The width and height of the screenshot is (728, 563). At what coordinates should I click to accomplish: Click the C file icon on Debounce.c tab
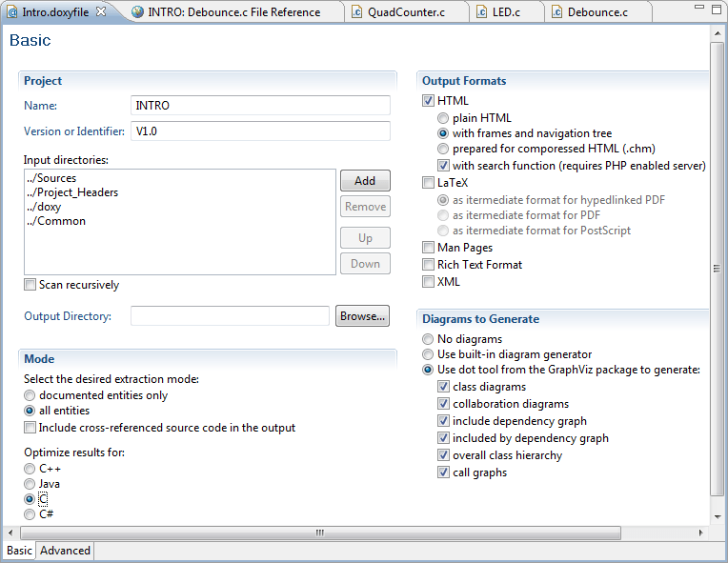pyautogui.click(x=557, y=12)
